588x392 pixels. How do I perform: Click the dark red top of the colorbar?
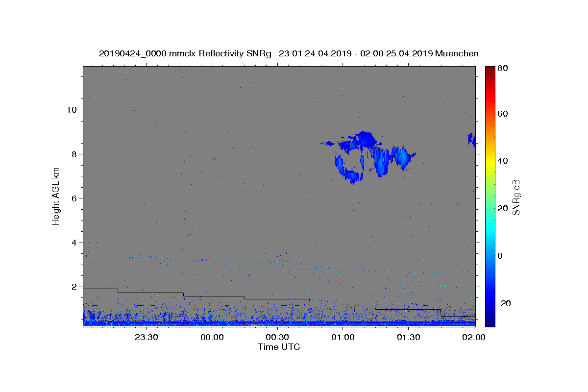click(x=490, y=71)
